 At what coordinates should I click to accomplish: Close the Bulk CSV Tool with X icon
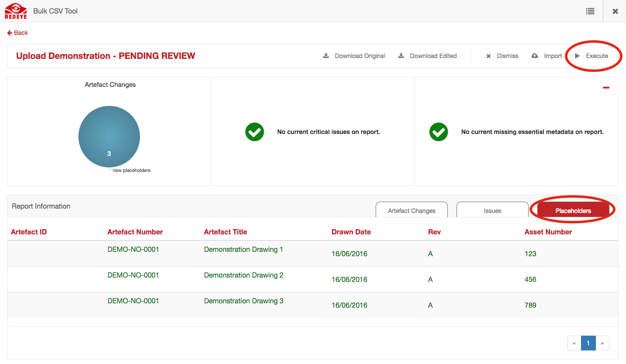click(615, 11)
